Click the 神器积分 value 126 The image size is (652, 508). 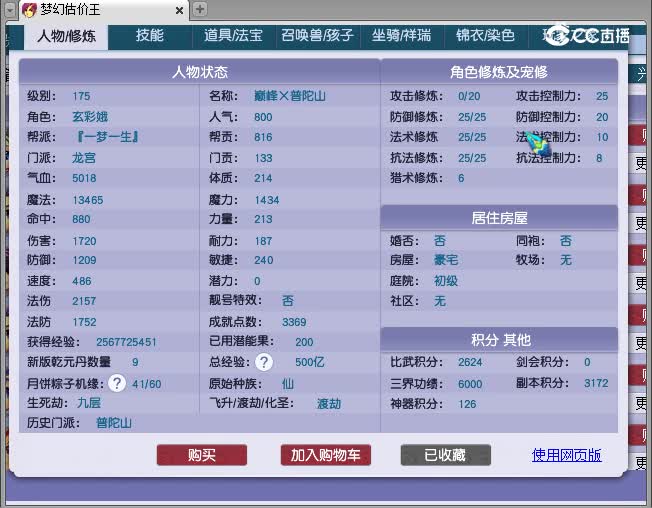point(467,404)
